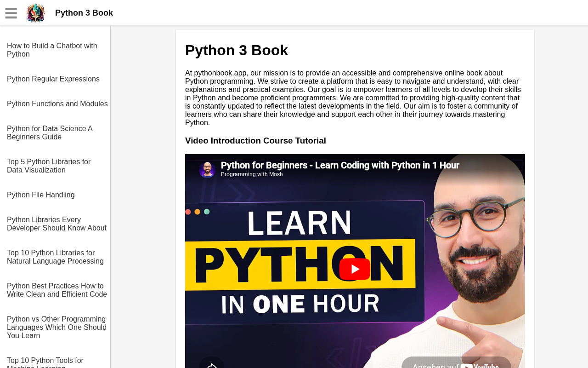Click the video share arrow icon
Viewport: 588px width, 368px height.
click(212, 364)
